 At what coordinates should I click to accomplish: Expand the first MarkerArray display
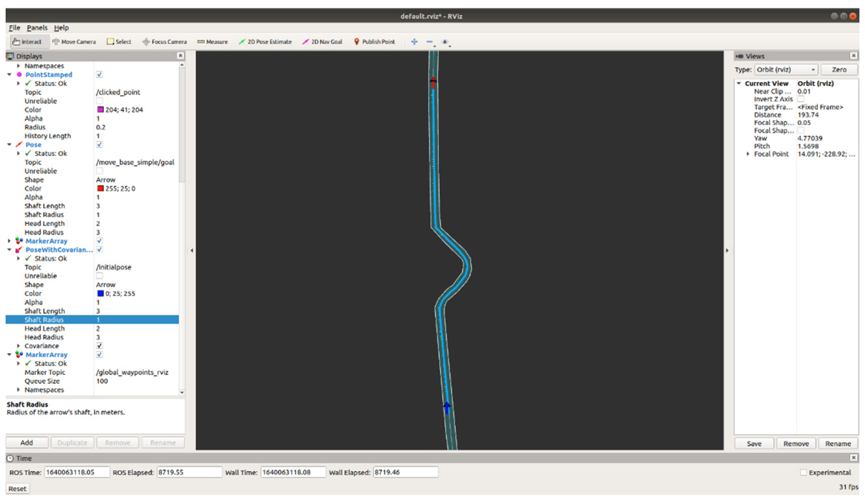[9, 241]
